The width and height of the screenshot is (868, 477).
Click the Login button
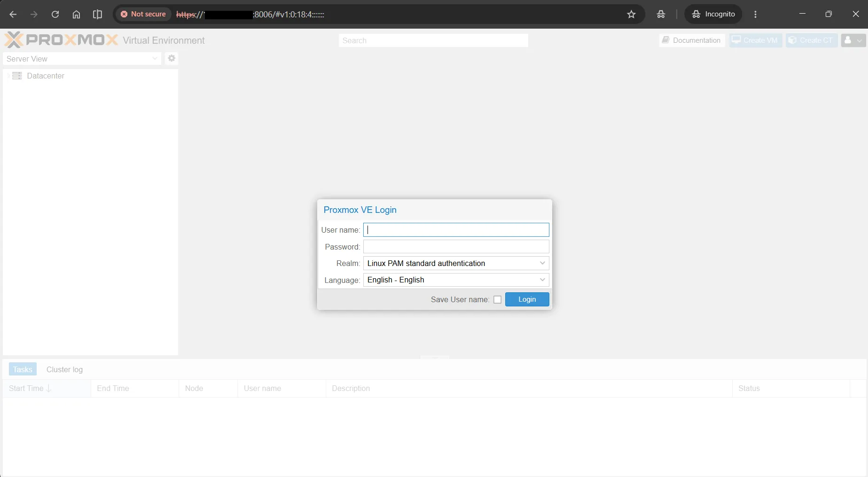527,299
